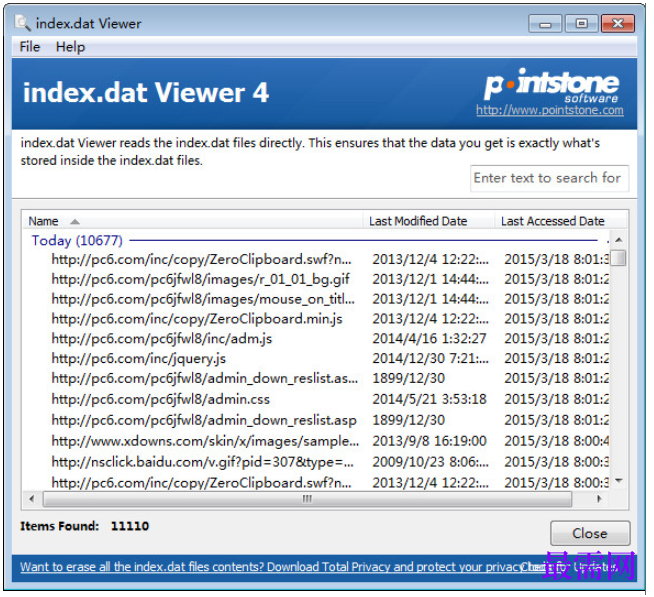Click the horizontal scrollbar left arrow
The height and width of the screenshot is (597, 654).
click(x=32, y=499)
